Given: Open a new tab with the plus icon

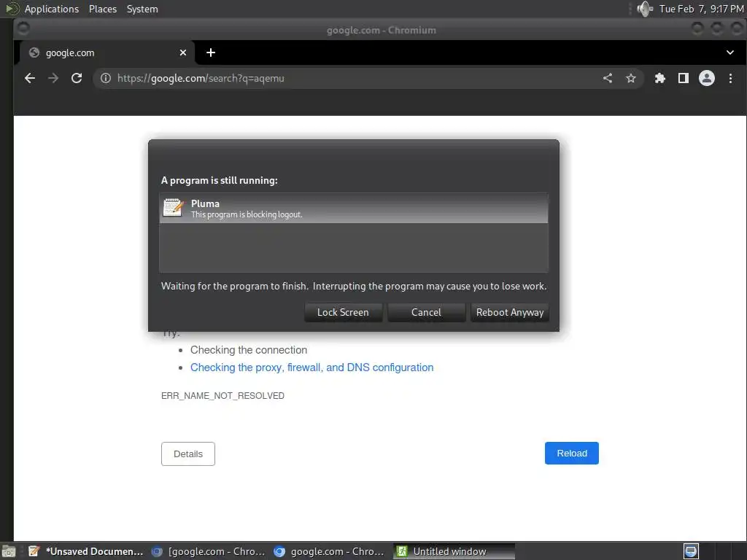Looking at the screenshot, I should [x=211, y=52].
